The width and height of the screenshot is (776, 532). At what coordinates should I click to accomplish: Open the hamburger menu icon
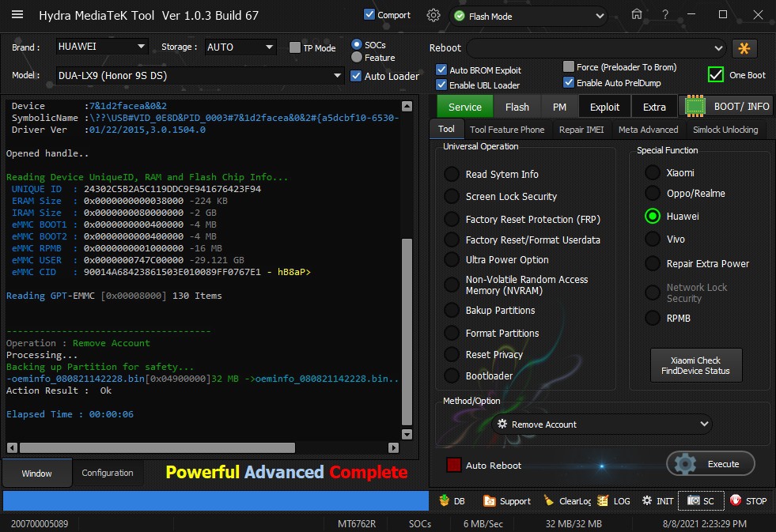click(x=17, y=14)
